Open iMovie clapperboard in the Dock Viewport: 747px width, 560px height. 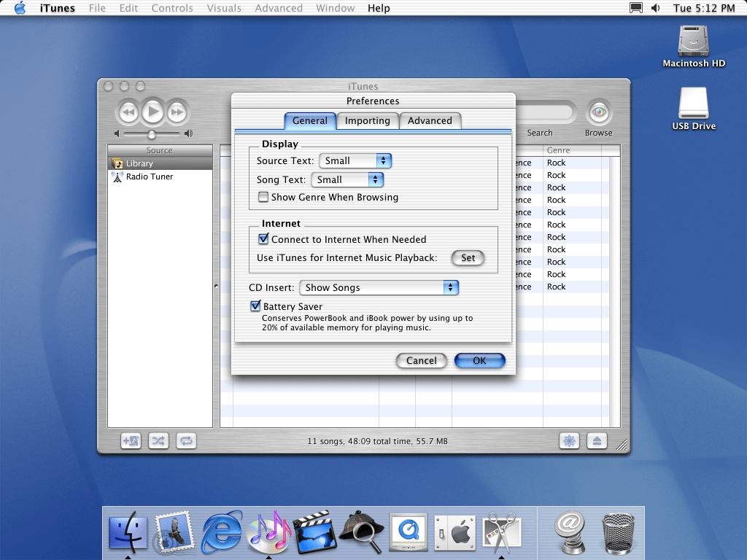pos(314,532)
